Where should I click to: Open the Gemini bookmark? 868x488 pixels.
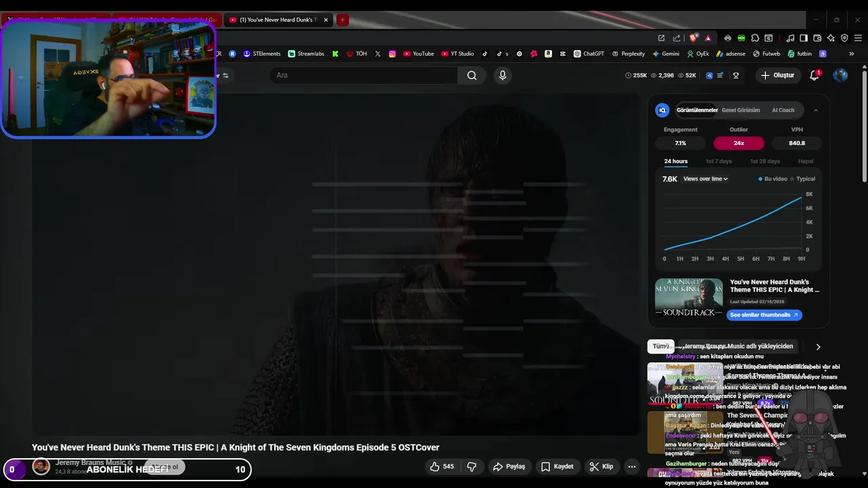(x=666, y=54)
